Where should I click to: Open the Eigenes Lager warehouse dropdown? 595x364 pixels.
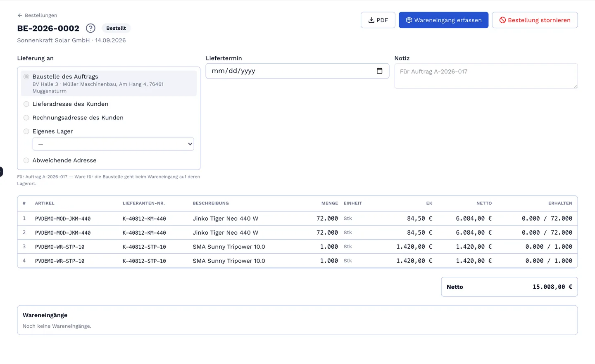(x=113, y=144)
